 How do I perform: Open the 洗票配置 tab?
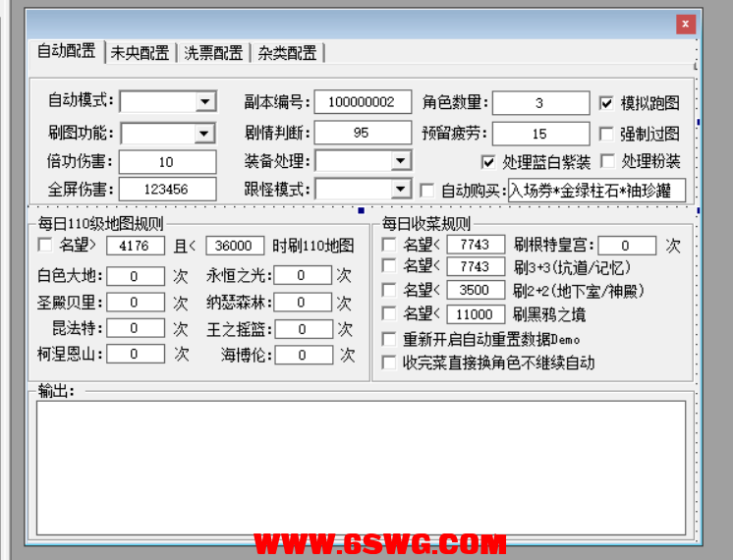pos(213,53)
